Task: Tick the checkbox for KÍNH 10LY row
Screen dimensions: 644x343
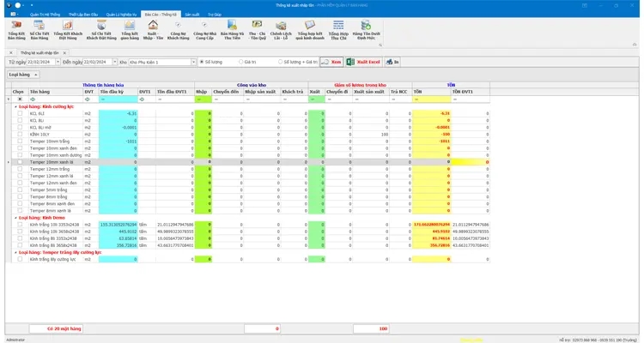Action: [20, 135]
